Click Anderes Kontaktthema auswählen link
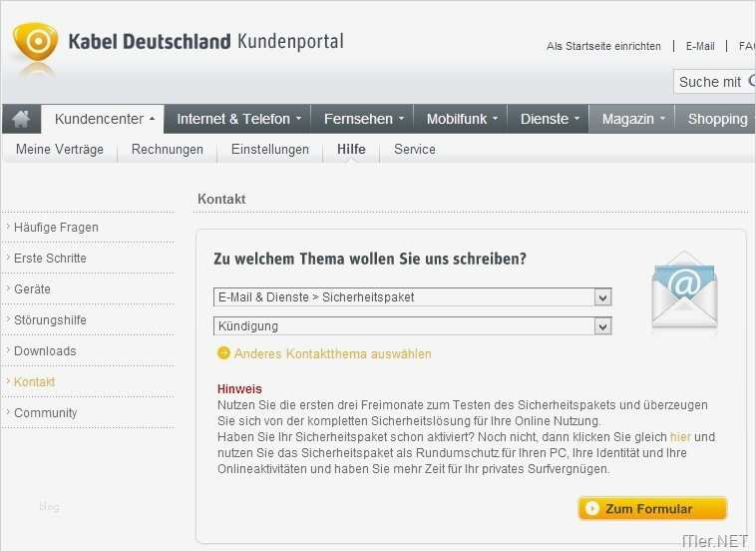The image size is (756, 552). [x=333, y=353]
